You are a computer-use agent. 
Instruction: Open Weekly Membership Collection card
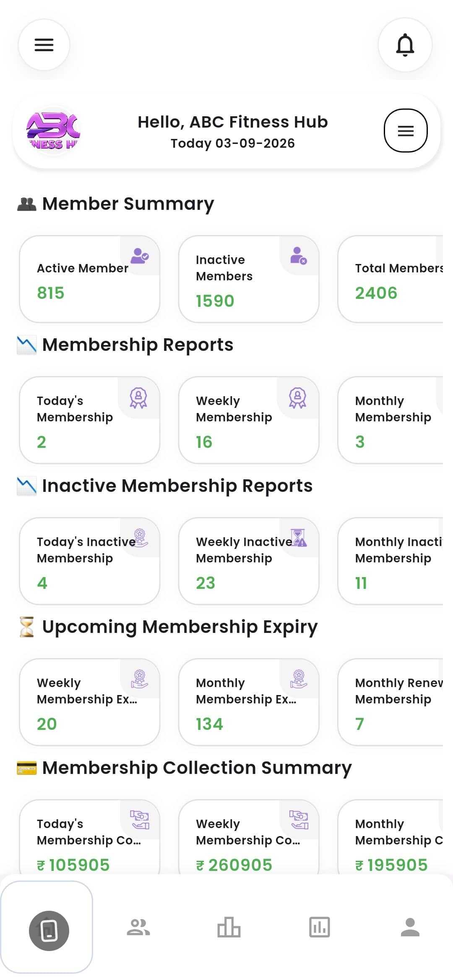249,837
